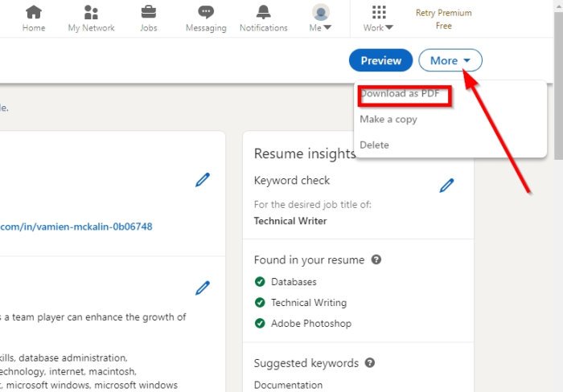The height and width of the screenshot is (392, 563).
Task: Select Download as PDF option
Action: (x=400, y=94)
